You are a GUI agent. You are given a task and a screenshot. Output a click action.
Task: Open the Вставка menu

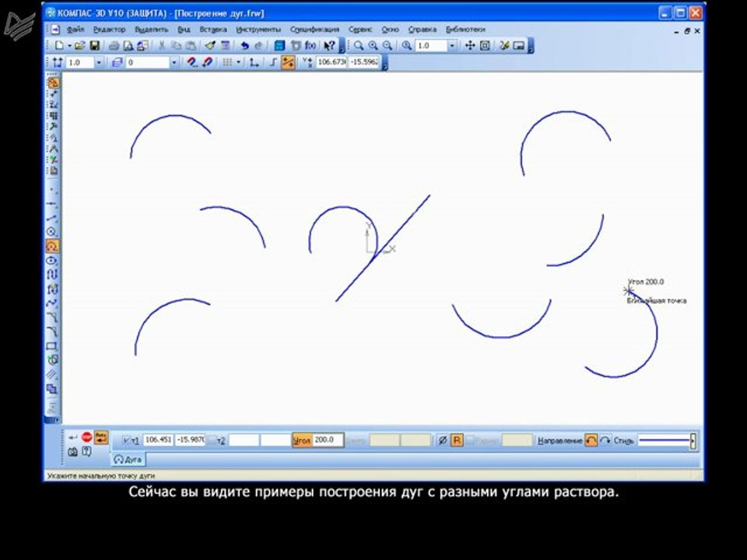(x=213, y=30)
